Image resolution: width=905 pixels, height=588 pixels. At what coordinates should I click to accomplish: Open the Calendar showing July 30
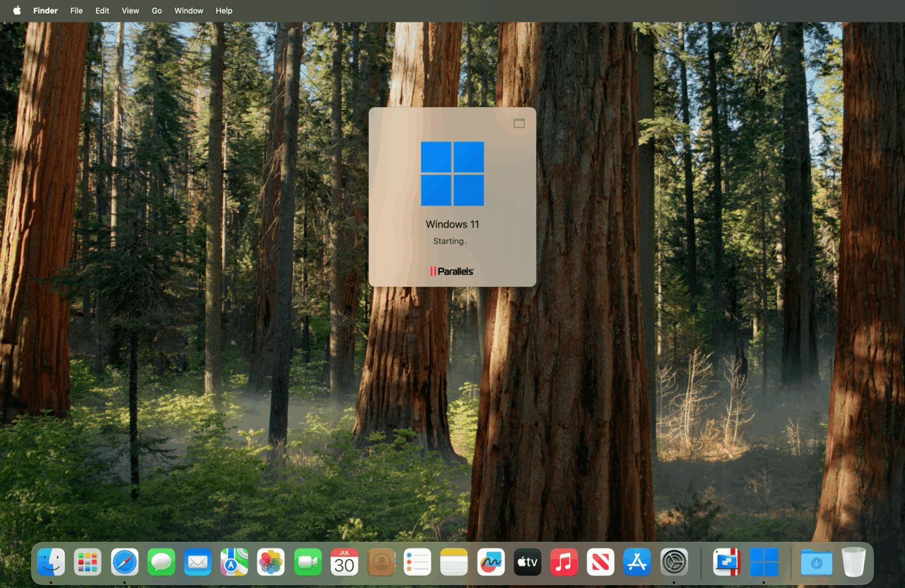(x=344, y=561)
